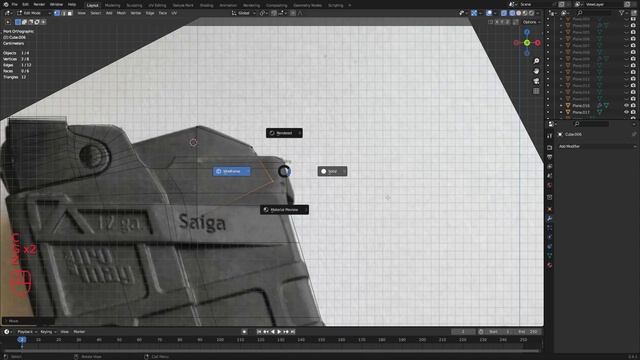This screenshot has width=640, height=360.
Task: Click the zoom view magnifier icon
Action: [x=536, y=61]
